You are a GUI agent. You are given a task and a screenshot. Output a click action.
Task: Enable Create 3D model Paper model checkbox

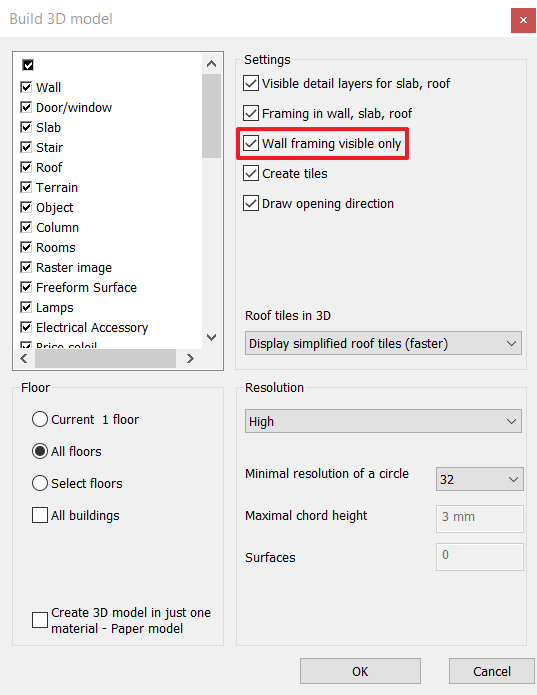coord(40,620)
